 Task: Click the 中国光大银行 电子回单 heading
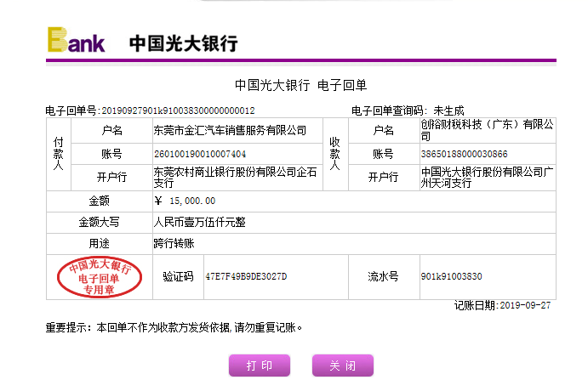pos(300,85)
